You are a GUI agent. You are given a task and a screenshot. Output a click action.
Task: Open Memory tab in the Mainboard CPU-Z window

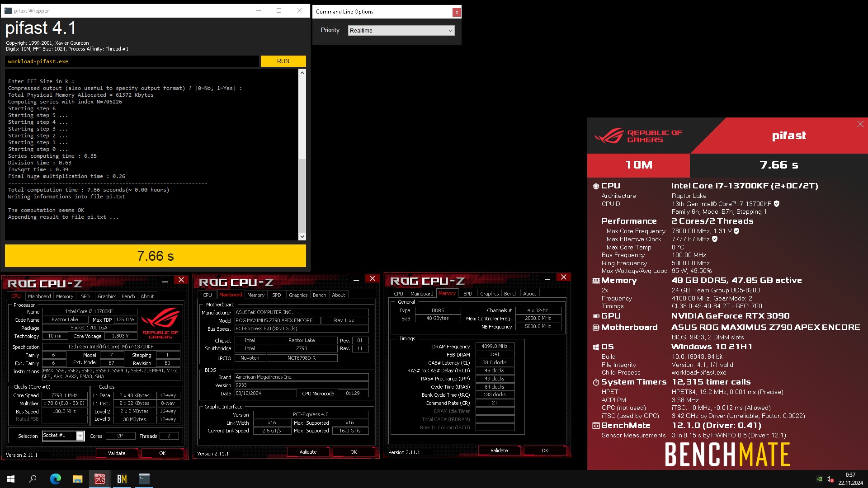[256, 295]
